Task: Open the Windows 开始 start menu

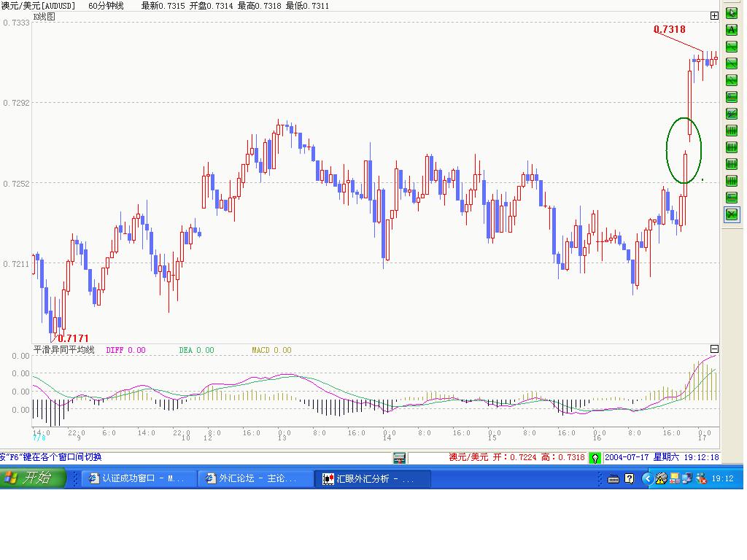Action: point(32,478)
